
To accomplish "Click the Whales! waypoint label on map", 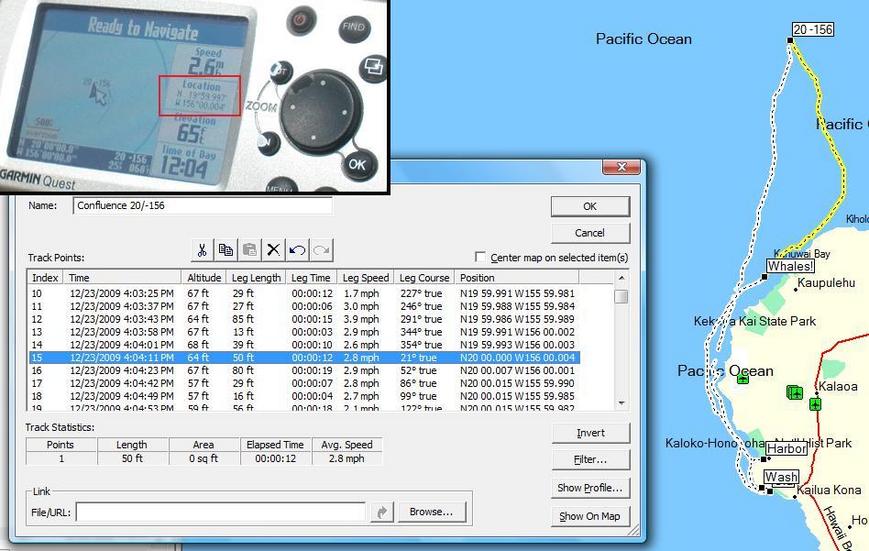I will click(790, 266).
